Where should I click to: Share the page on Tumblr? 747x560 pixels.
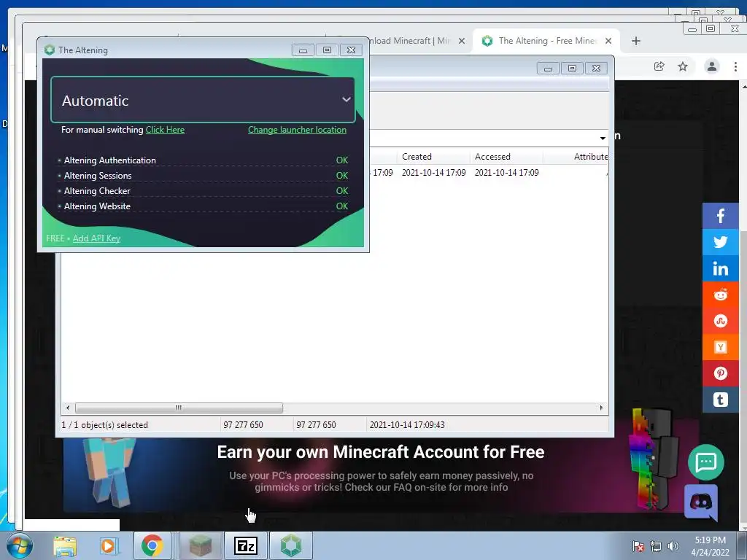click(720, 400)
